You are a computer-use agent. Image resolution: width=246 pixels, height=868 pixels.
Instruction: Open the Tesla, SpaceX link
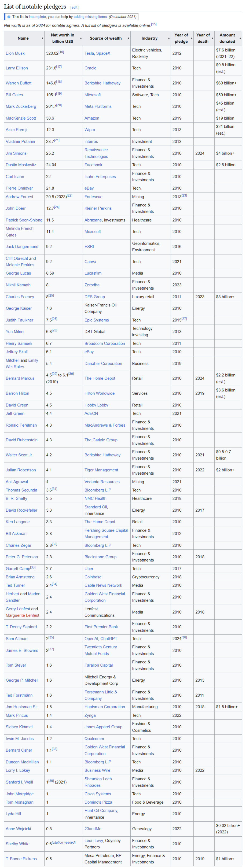point(97,53)
